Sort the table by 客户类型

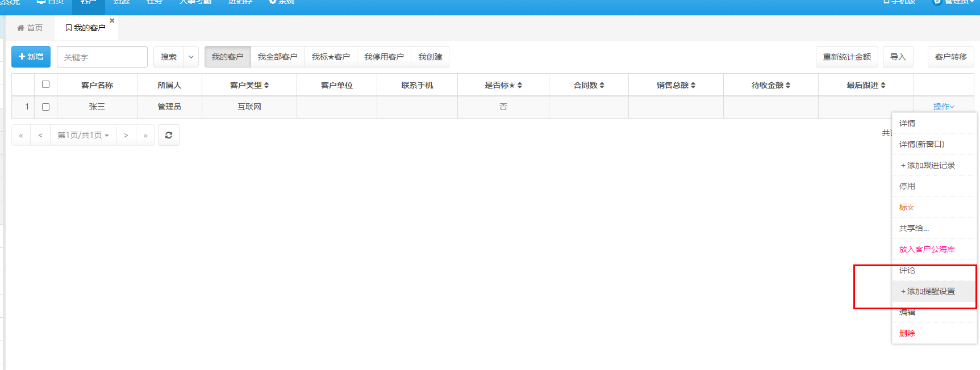coord(249,85)
